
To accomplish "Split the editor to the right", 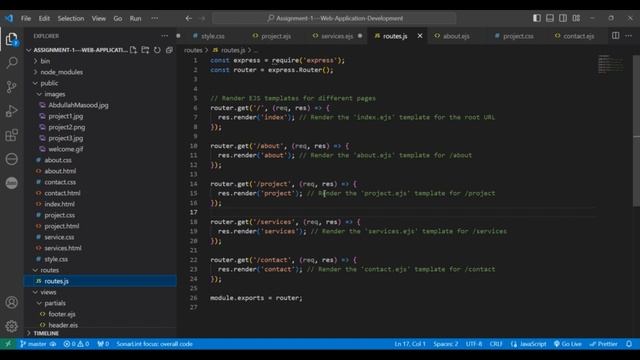I will [615, 36].
